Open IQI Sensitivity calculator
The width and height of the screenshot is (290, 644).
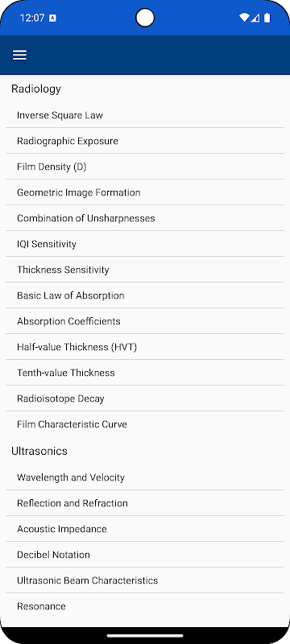tap(145, 244)
